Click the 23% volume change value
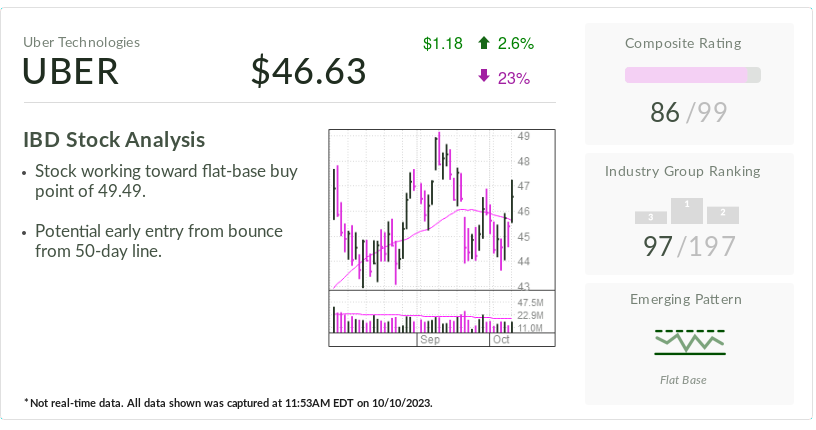Screen dimensions: 816x430 513,78
